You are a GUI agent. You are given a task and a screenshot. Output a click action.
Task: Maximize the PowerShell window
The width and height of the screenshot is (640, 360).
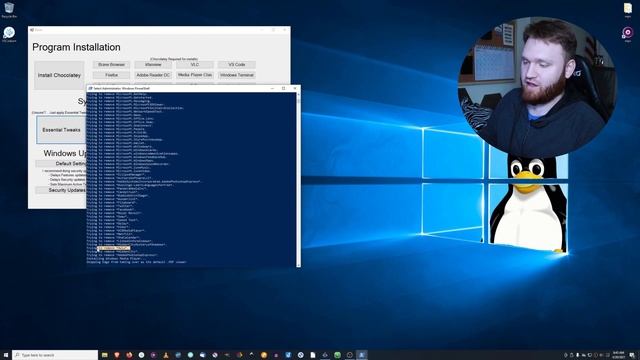284,88
